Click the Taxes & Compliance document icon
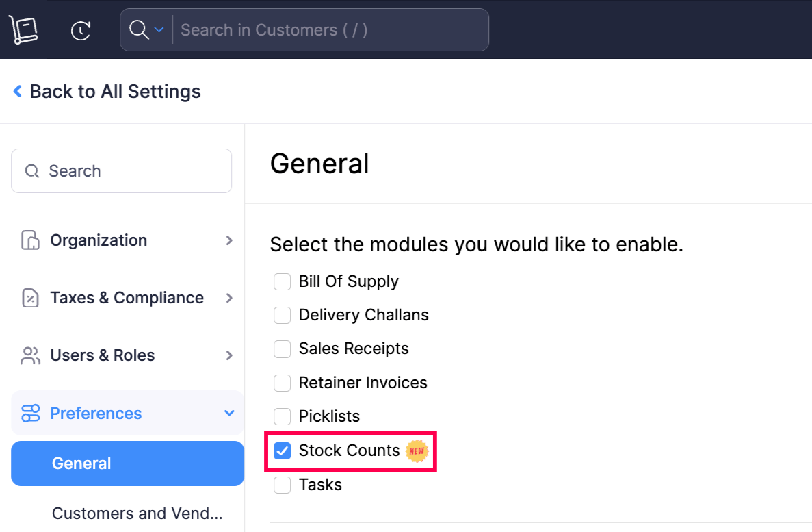Image resolution: width=812 pixels, height=532 pixels. pos(29,297)
